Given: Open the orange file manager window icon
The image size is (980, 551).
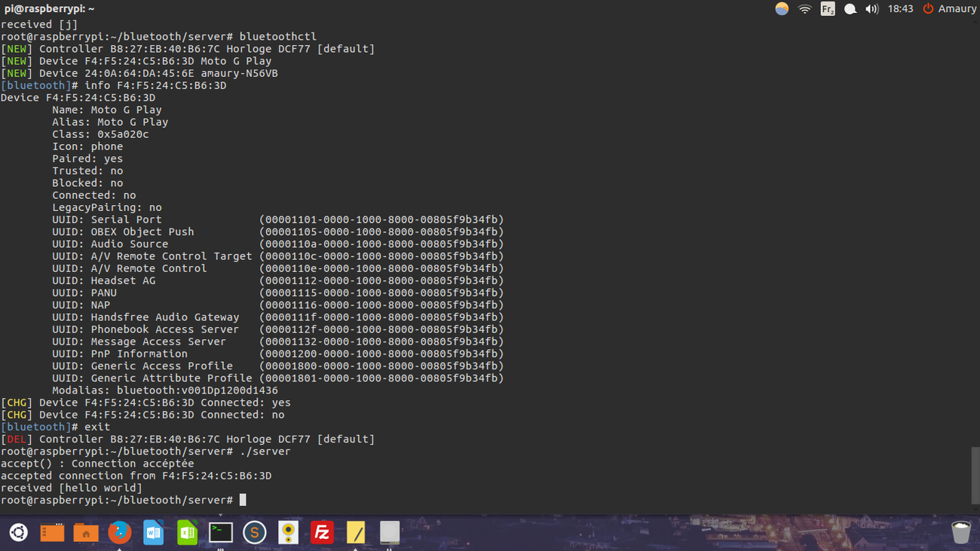Looking at the screenshot, I should [x=52, y=532].
